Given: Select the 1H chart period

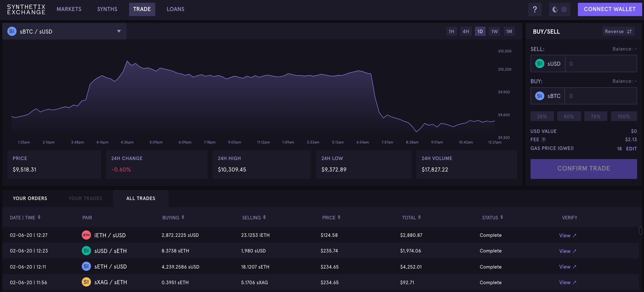Looking at the screenshot, I should (452, 31).
